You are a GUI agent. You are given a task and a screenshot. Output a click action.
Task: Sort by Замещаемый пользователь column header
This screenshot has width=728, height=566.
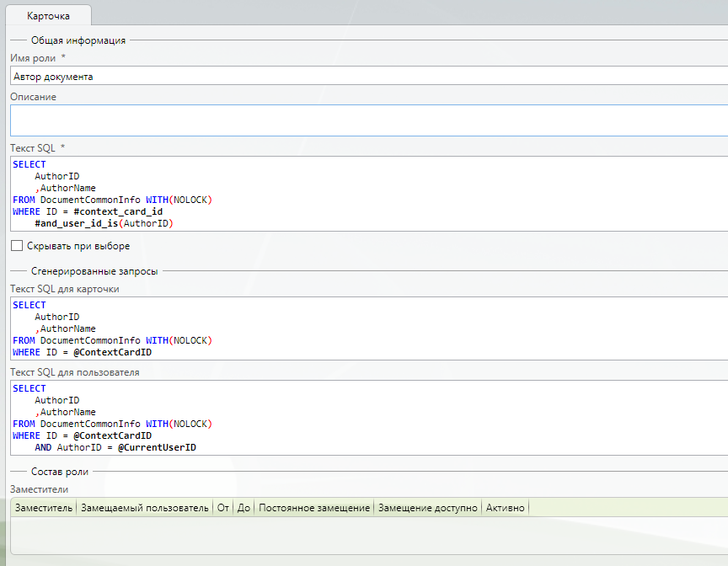click(x=144, y=508)
